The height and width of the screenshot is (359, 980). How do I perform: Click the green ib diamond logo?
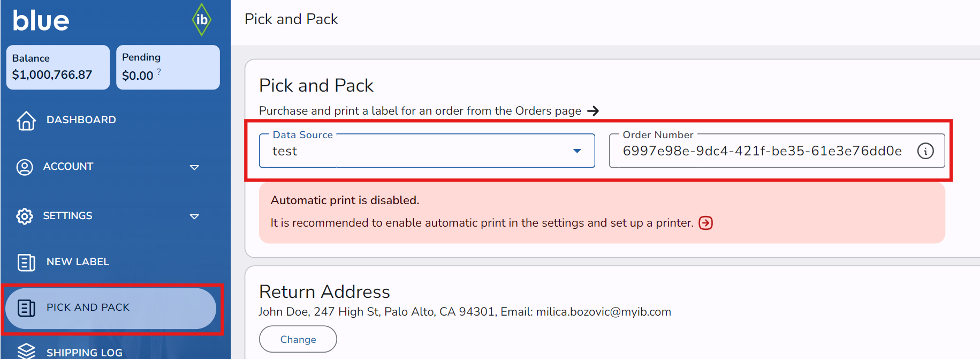pos(202,20)
